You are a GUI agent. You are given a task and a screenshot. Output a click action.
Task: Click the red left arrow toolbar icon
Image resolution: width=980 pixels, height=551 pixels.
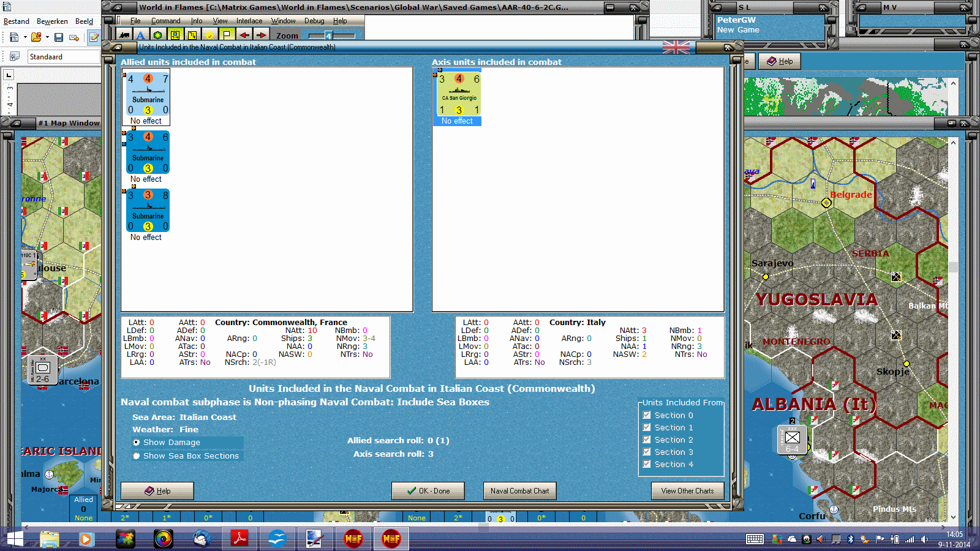[x=244, y=36]
